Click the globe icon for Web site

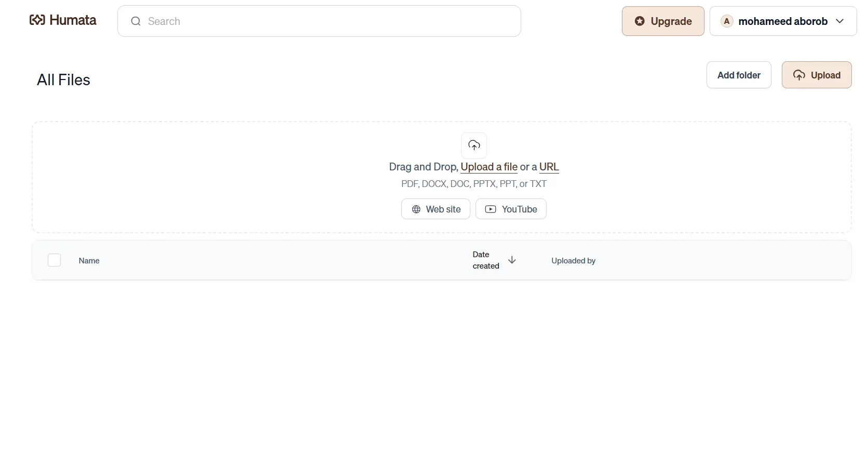[x=416, y=209]
